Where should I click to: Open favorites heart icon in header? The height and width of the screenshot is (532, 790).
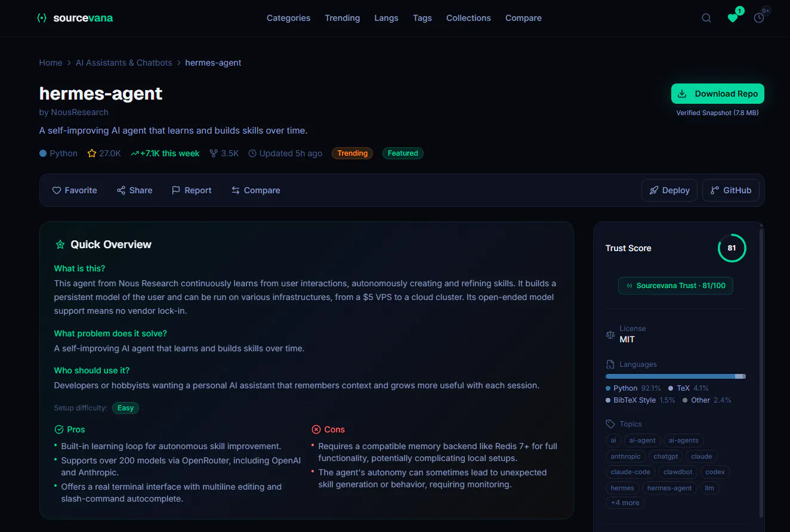(x=733, y=18)
